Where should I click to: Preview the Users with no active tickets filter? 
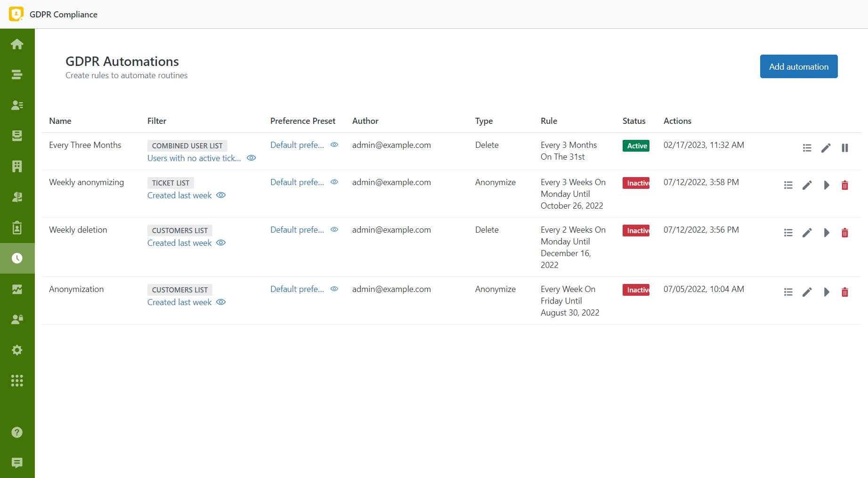(251, 158)
